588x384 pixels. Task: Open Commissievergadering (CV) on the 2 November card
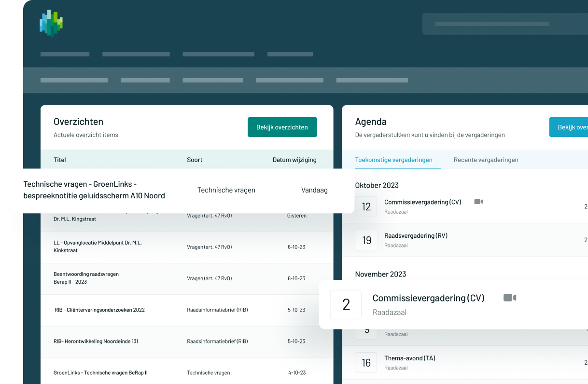point(429,298)
